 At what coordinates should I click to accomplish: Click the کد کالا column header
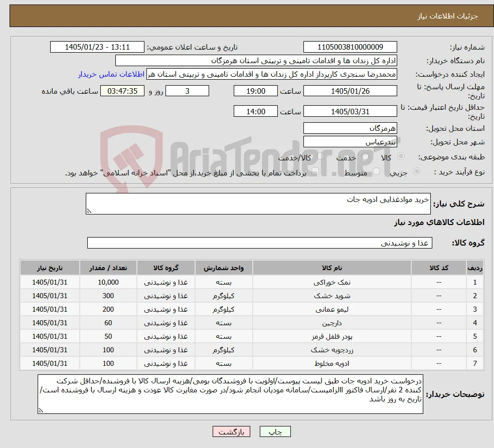[438, 268]
